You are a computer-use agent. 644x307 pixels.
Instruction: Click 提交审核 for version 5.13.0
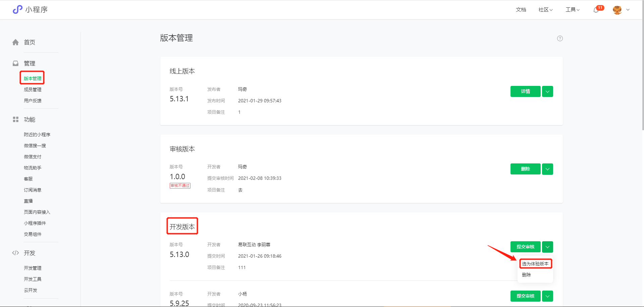(x=525, y=247)
